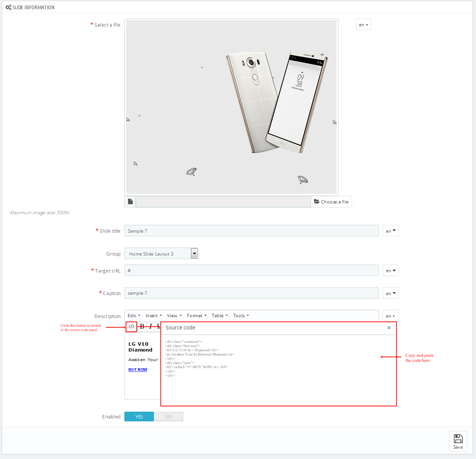Open the Caption language dropdown
The width and height of the screenshot is (476, 459).
click(x=390, y=293)
